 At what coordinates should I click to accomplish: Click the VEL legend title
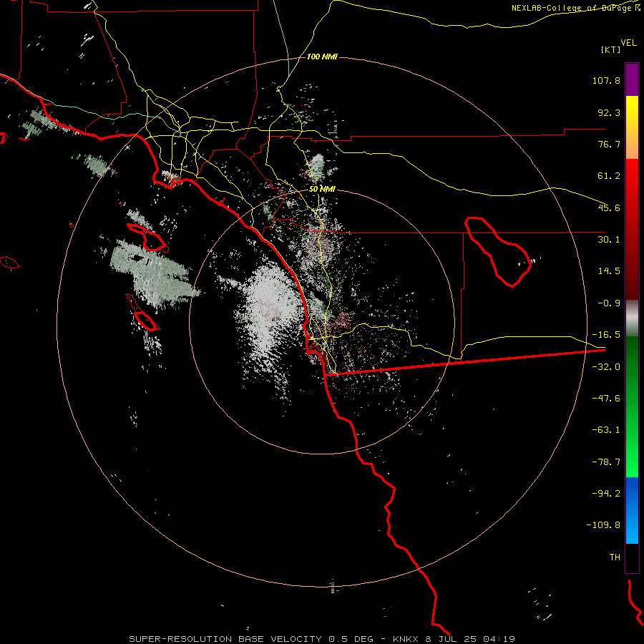click(x=628, y=42)
